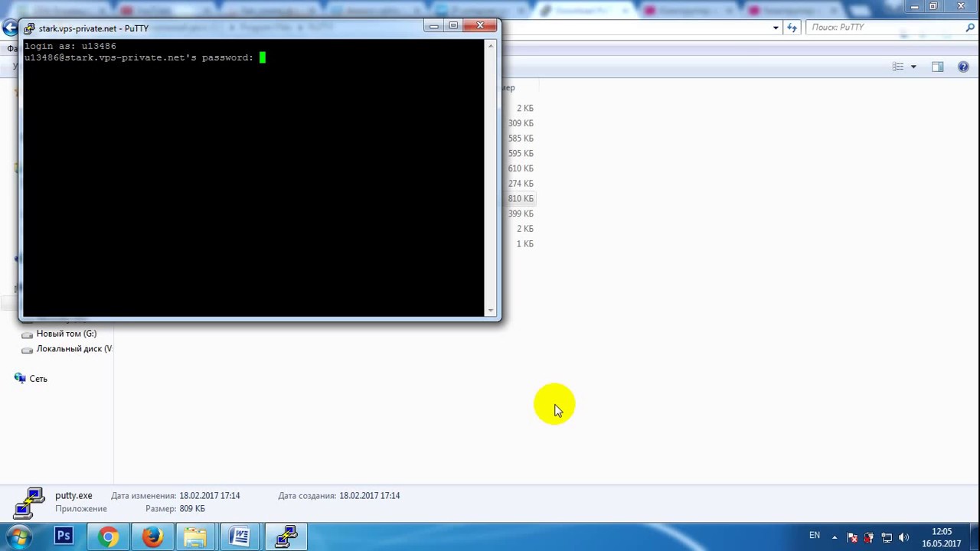The image size is (980, 551).
Task: Click the Show Desktop button at taskbar end
Action: click(974, 536)
